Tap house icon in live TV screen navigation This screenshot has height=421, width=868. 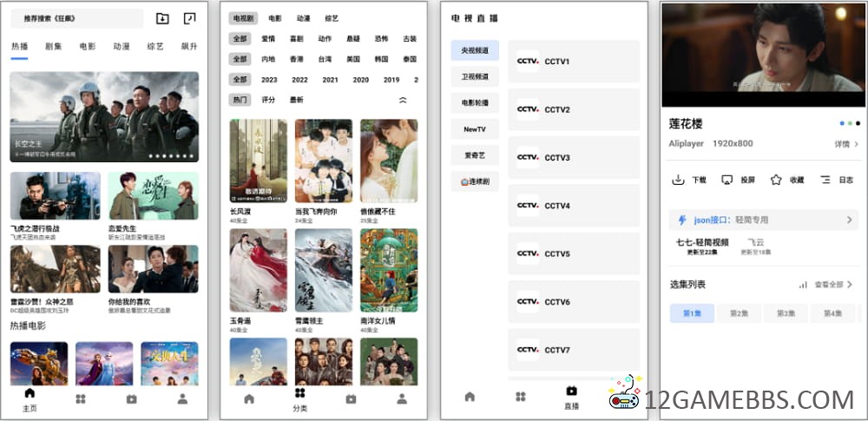pos(470,397)
